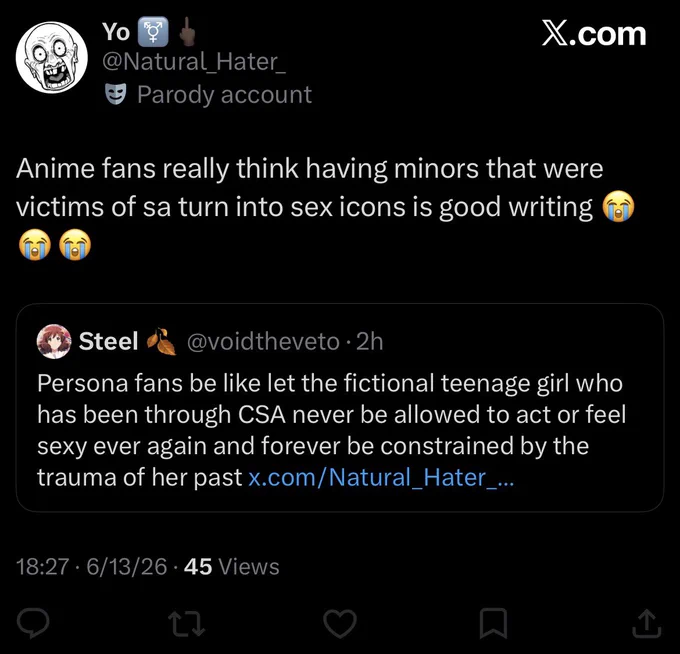
Task: Click the transgender symbol emoji badge
Action: click(x=153, y=32)
